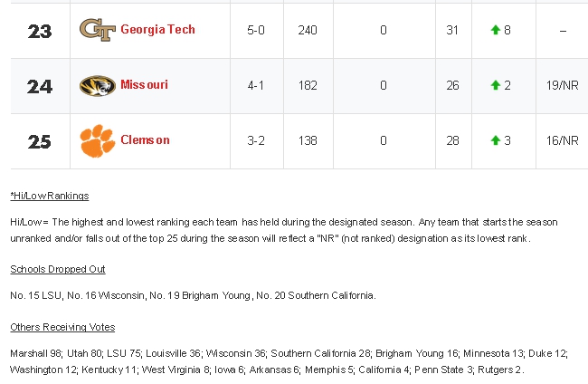Viewport: 588px width, 384px height.
Task: Click Clemson's 16/NR hi/low ranking
Action: 562,140
